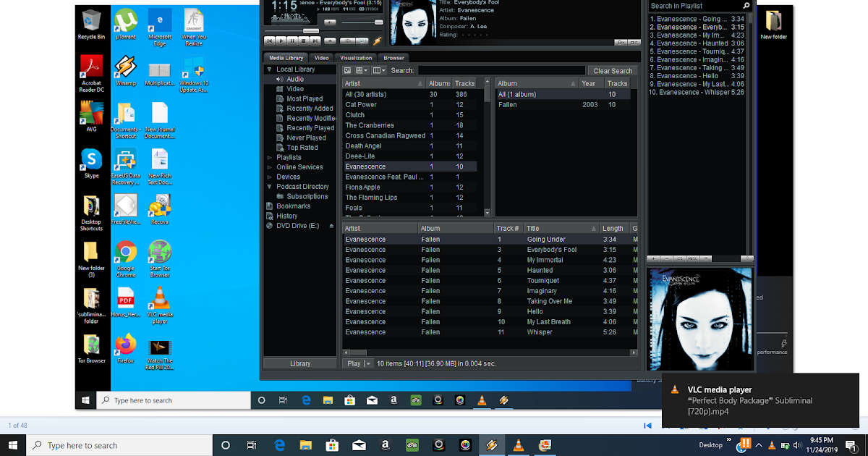Image resolution: width=868 pixels, height=456 pixels.
Task: Open the Play button dropdown arrow
Action: (368, 363)
